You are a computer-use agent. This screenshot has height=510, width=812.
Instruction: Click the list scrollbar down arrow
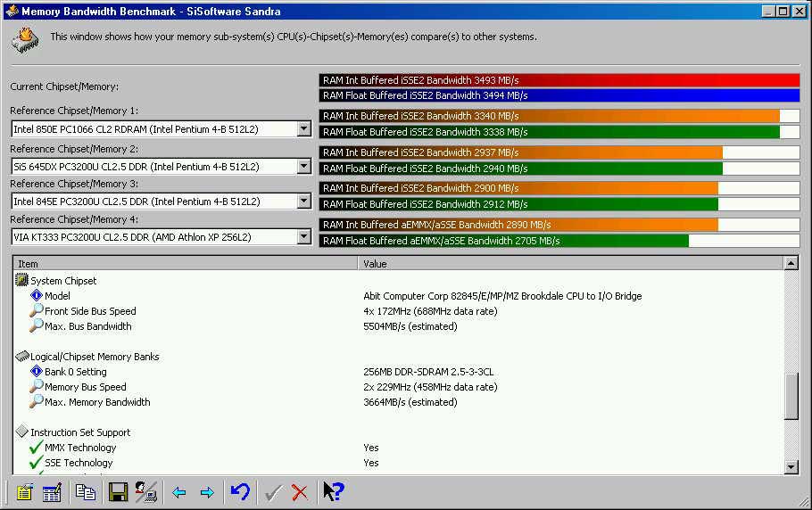[791, 467]
